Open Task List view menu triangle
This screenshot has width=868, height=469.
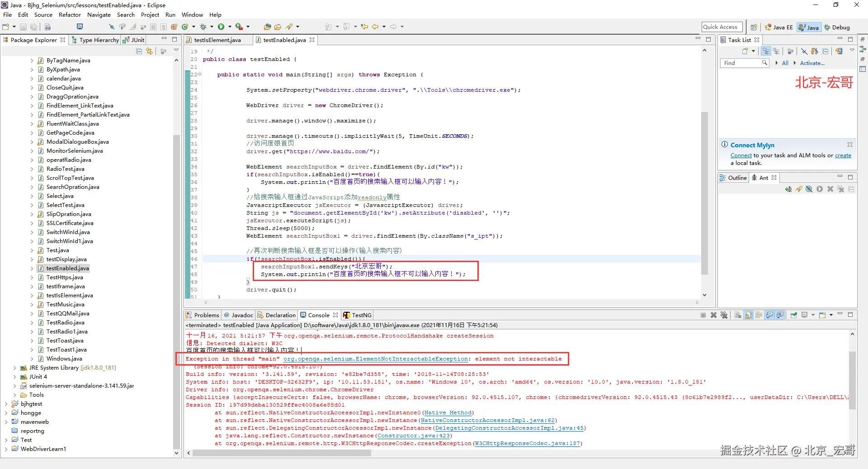click(852, 51)
